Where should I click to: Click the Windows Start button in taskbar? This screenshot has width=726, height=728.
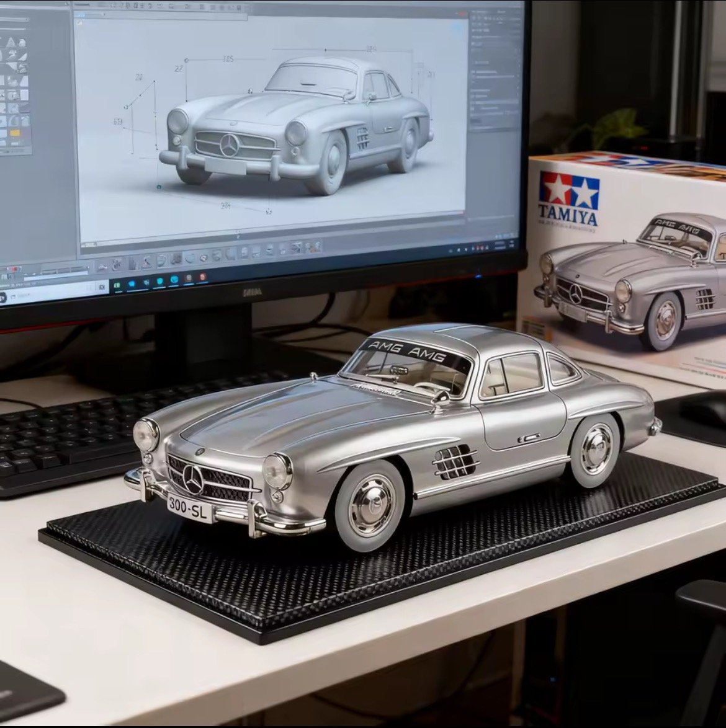132,282
